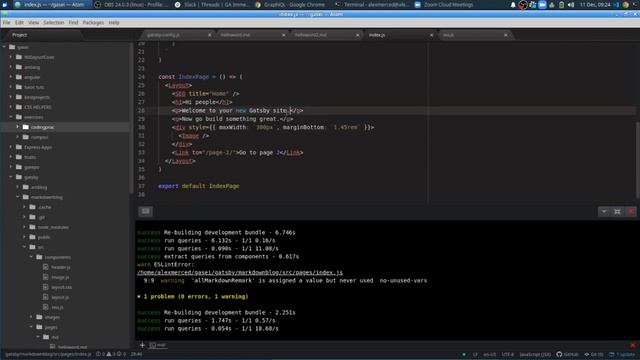The width and height of the screenshot is (640, 360).
Task: Open the Find menu
Action: (73, 22)
